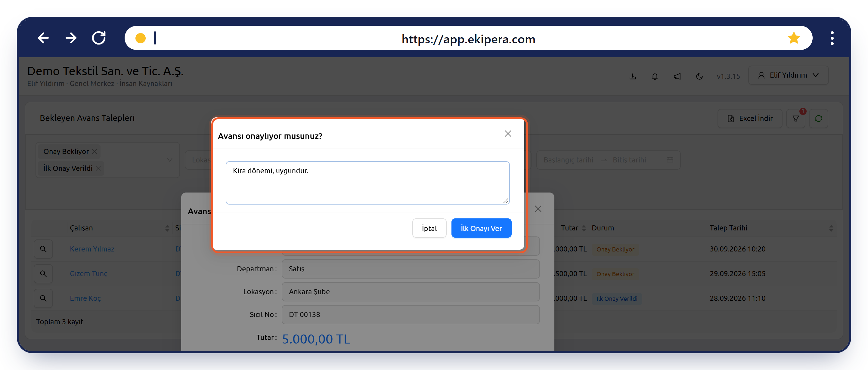Reload the page with refresh icon
The image size is (868, 370).
tap(99, 38)
